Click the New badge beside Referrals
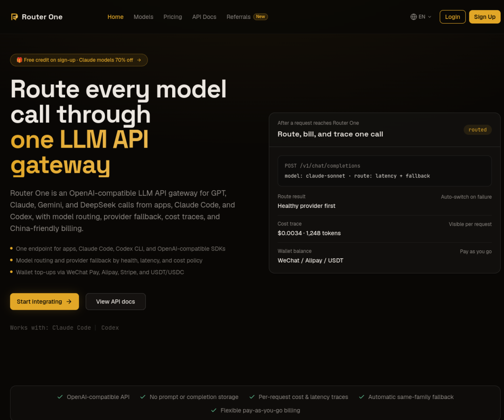The image size is (504, 420). pyautogui.click(x=260, y=16)
